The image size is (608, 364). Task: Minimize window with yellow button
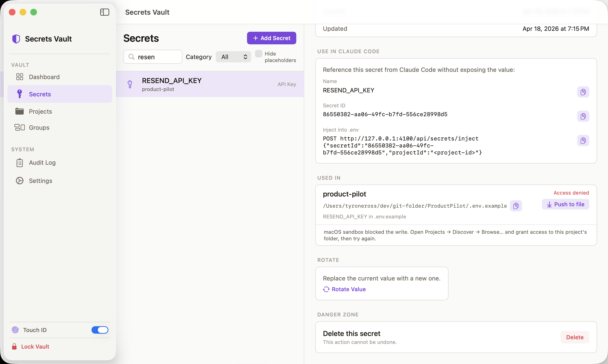click(x=23, y=12)
